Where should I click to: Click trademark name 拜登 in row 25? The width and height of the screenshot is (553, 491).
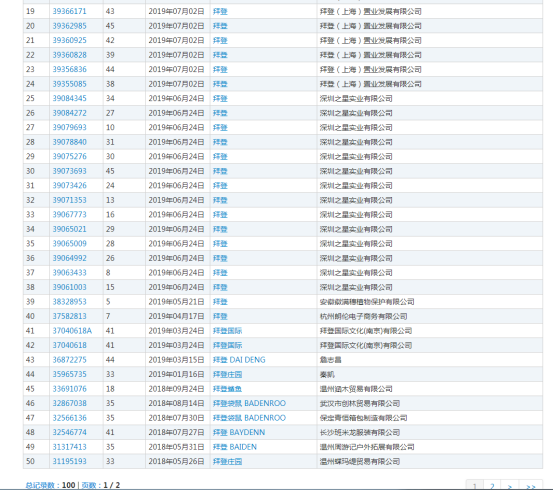(220, 98)
